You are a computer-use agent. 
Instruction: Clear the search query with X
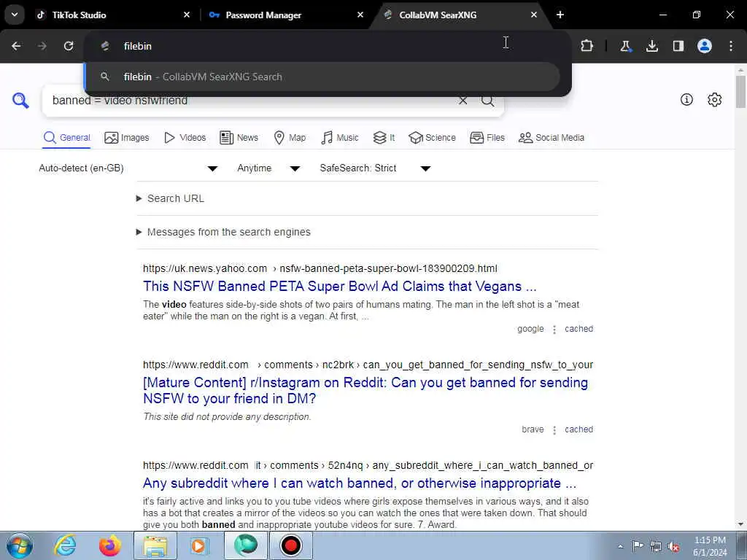coord(462,101)
